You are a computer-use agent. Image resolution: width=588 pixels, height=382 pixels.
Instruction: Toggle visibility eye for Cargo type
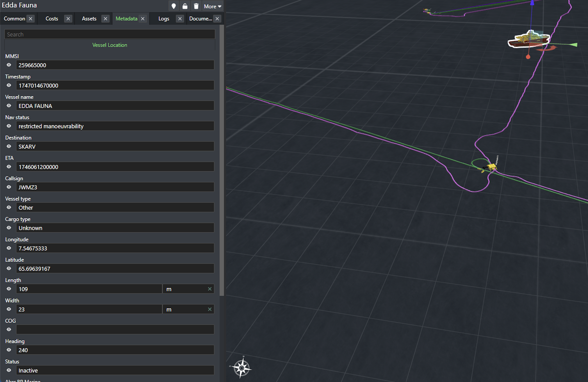[9, 228]
